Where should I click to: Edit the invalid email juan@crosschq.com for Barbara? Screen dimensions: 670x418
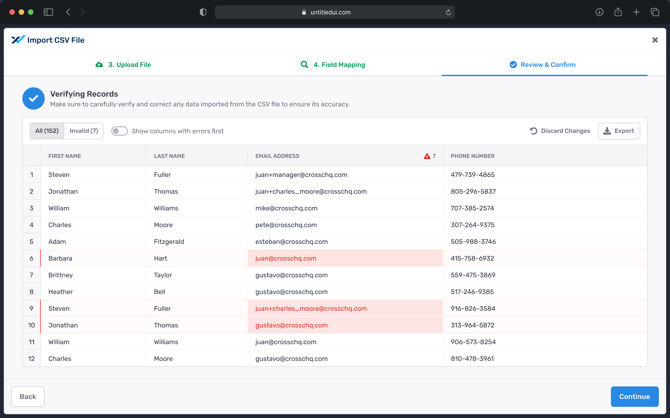(x=286, y=258)
